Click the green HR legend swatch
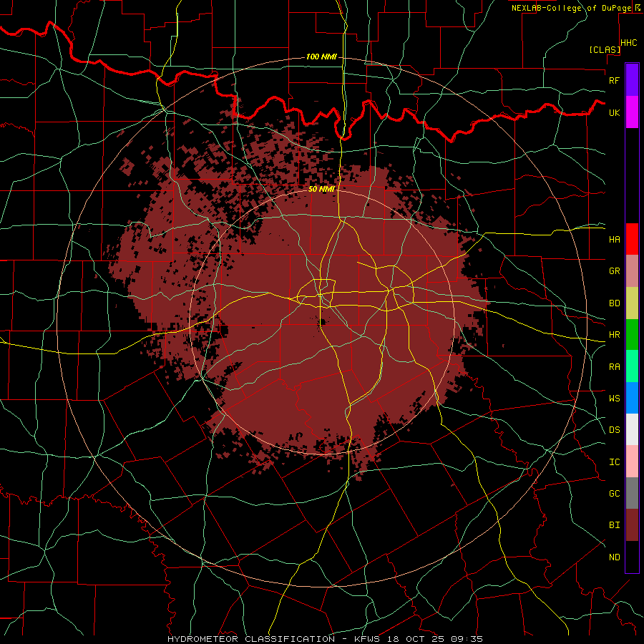The image size is (644, 644). coord(632,334)
